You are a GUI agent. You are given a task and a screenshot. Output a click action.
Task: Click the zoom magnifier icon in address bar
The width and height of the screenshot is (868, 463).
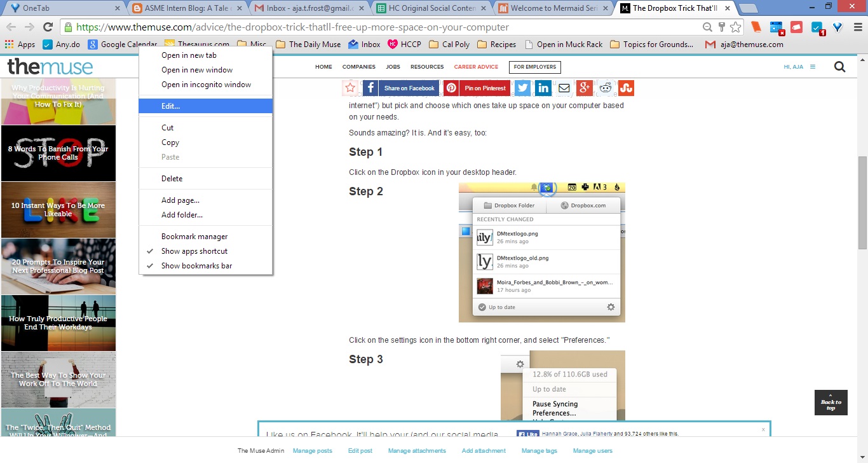click(x=707, y=27)
